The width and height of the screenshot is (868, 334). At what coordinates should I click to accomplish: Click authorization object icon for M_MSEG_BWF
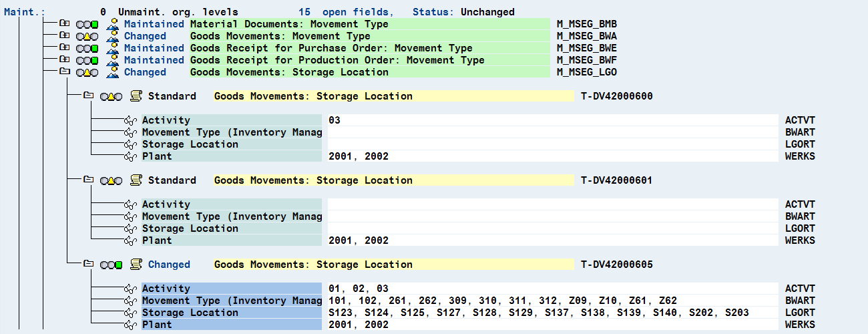[x=113, y=60]
